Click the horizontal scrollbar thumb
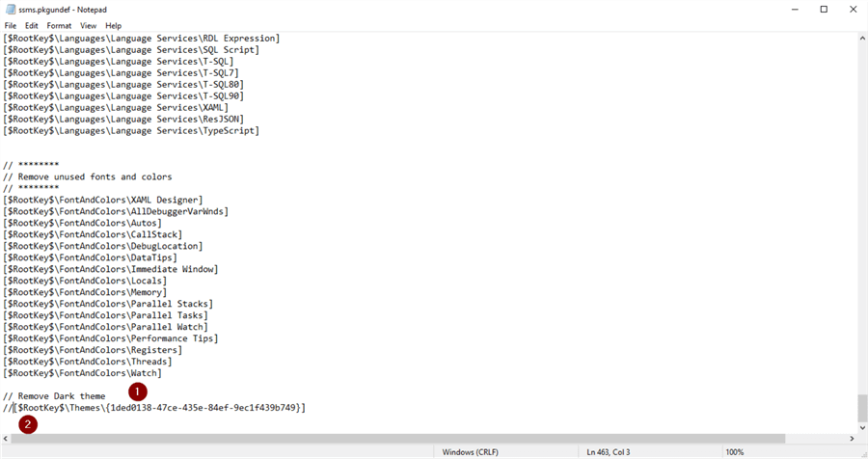Viewport: 868px width, 459px height. pos(398,439)
